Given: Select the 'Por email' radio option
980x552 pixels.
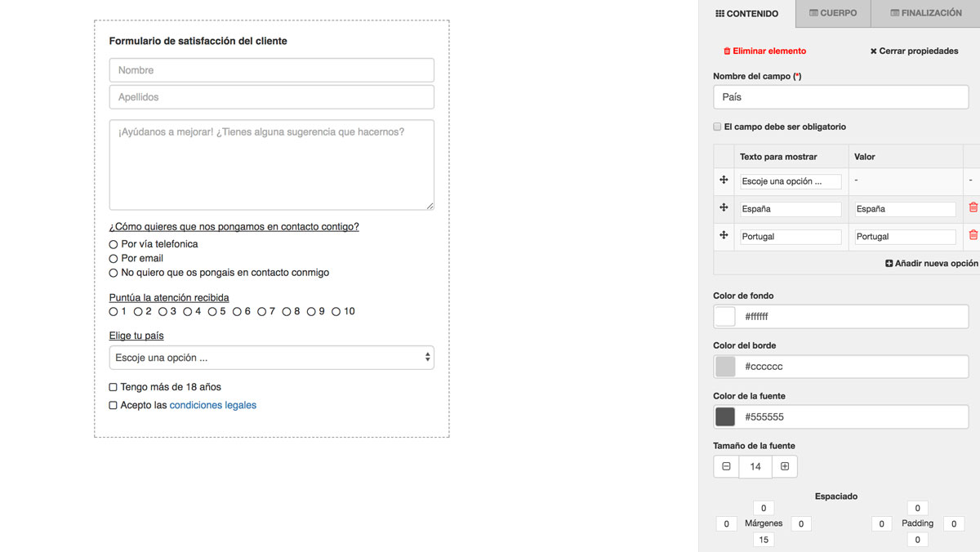Looking at the screenshot, I should 114,258.
